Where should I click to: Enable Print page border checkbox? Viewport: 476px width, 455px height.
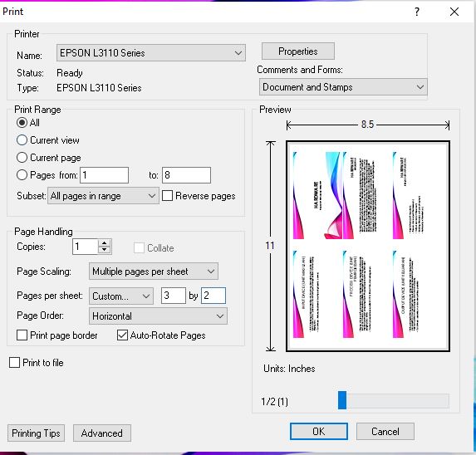22,335
